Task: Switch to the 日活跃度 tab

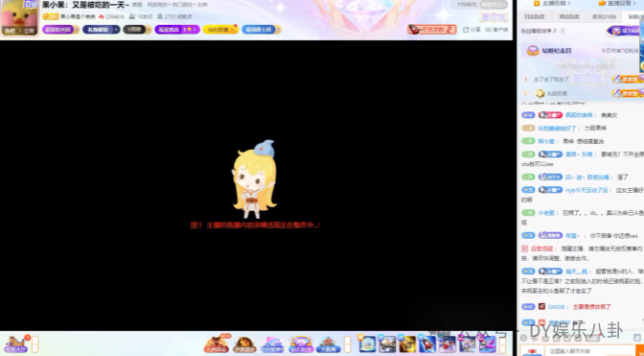Action: 535,17
